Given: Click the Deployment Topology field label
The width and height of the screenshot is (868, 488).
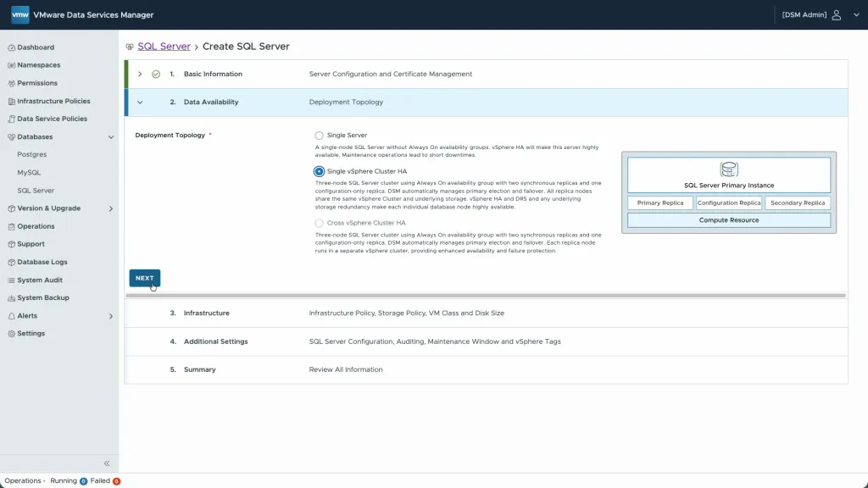Looking at the screenshot, I should coord(170,136).
